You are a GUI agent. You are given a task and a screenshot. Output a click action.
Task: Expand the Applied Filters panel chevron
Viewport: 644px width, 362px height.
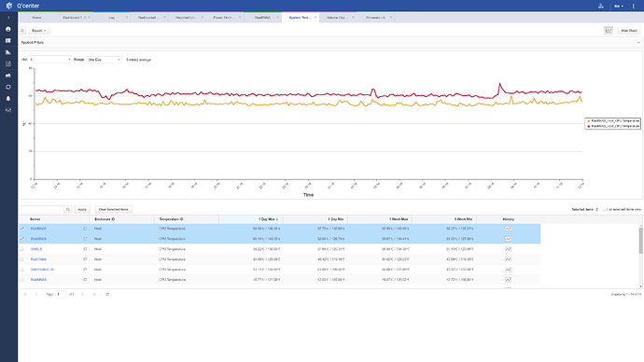(x=638, y=43)
